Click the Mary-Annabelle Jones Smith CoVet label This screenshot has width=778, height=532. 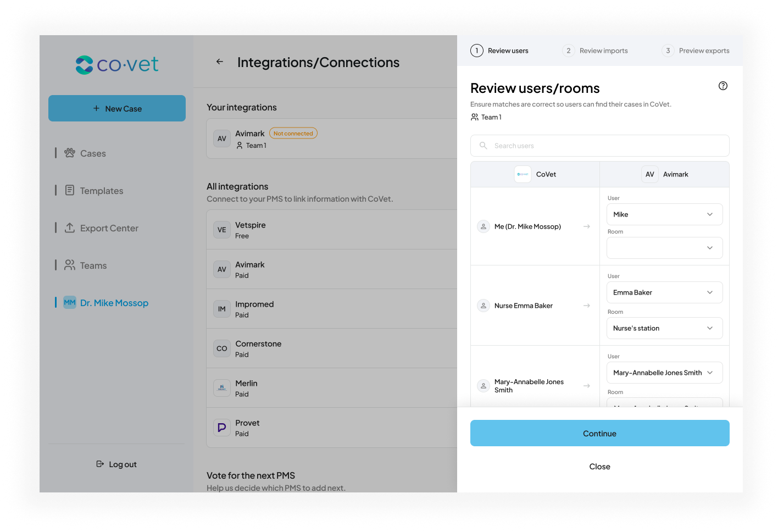pyautogui.click(x=529, y=386)
